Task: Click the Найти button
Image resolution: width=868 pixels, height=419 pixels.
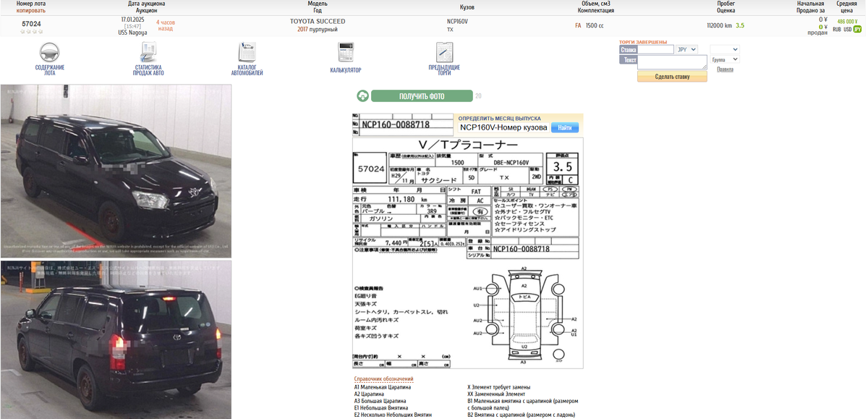Action: tap(565, 127)
